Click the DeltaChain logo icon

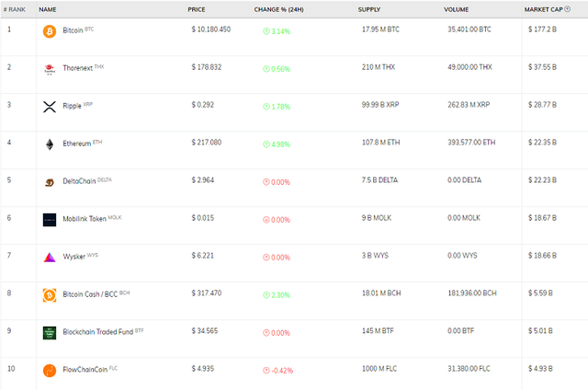[x=50, y=182]
